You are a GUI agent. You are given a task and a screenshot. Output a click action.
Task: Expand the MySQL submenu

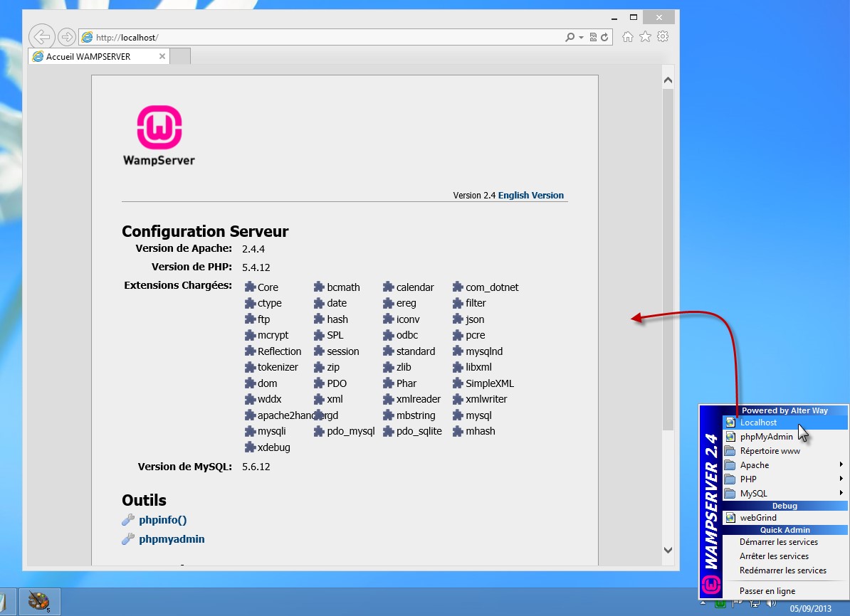[783, 494]
